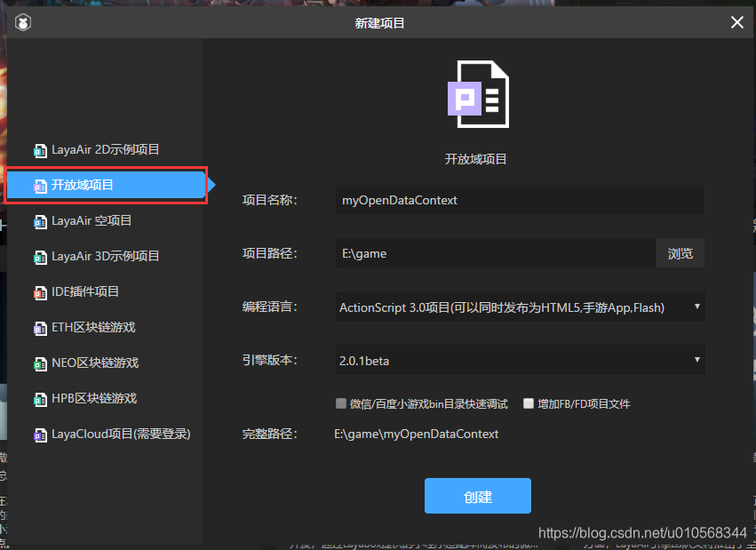Click the icon beside LayaAir 2D示例项目

(x=40, y=151)
